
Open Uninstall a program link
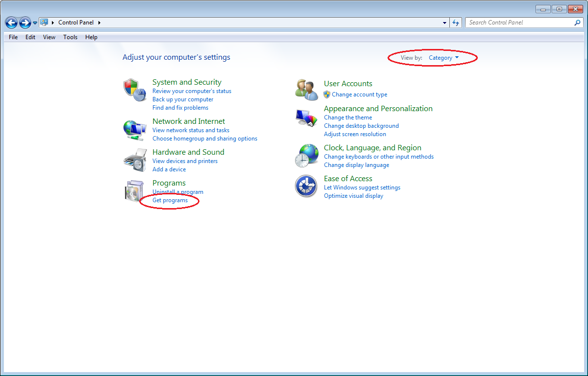178,192
